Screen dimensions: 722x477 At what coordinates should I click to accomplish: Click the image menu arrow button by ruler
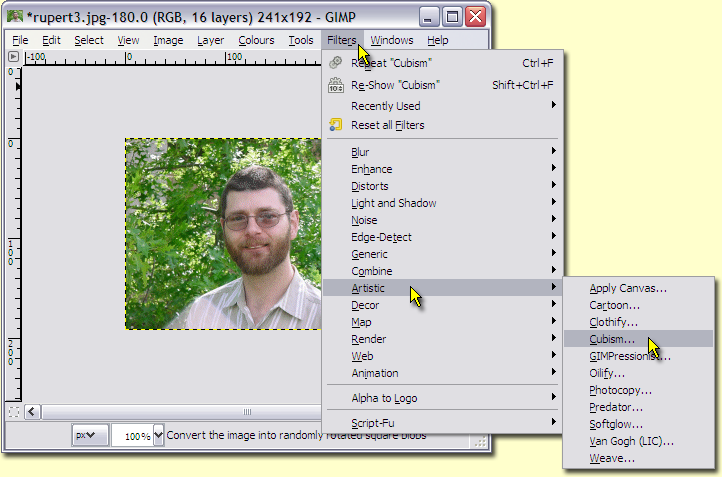coord(13,57)
